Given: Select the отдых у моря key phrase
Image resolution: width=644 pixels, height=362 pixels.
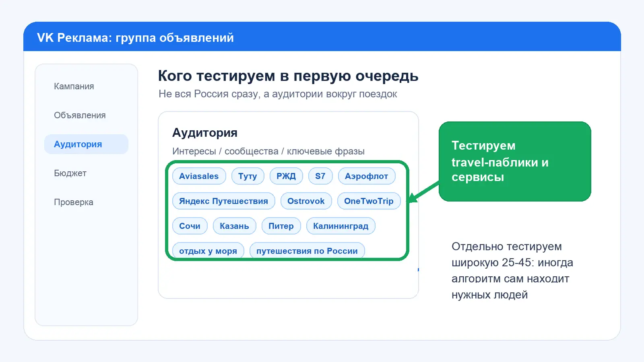Looking at the screenshot, I should tap(208, 251).
